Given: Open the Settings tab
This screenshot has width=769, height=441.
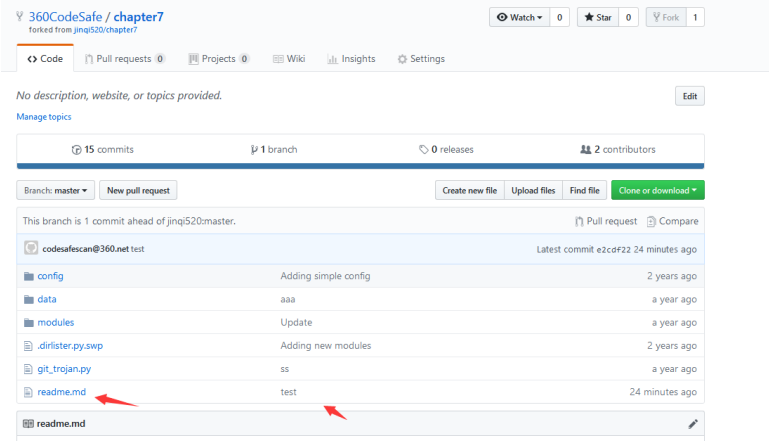Looking at the screenshot, I should 421,59.
